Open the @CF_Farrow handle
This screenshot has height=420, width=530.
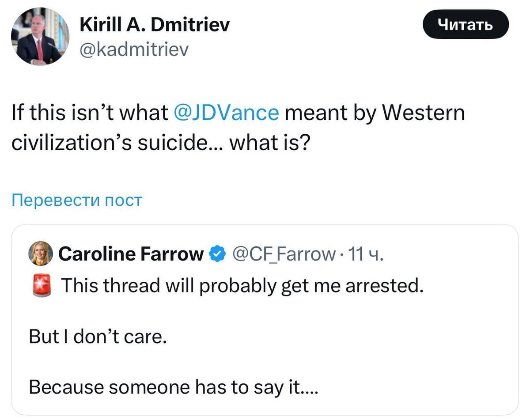tap(284, 254)
